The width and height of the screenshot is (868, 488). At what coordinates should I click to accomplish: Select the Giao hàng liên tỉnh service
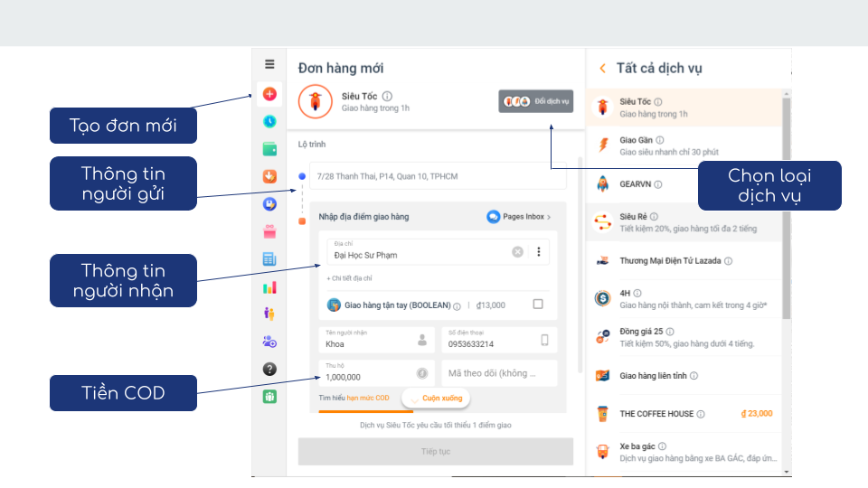684,376
